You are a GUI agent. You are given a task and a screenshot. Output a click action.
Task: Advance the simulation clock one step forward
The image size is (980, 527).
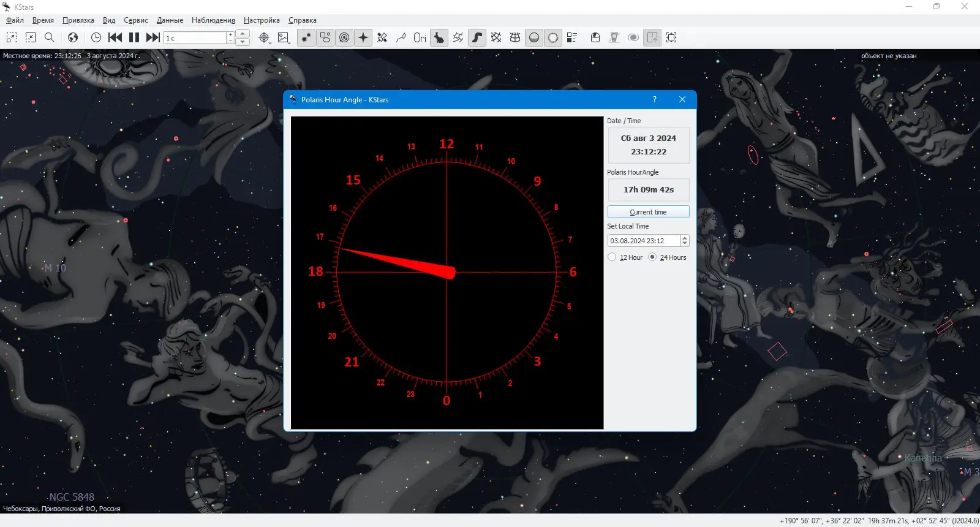point(153,37)
